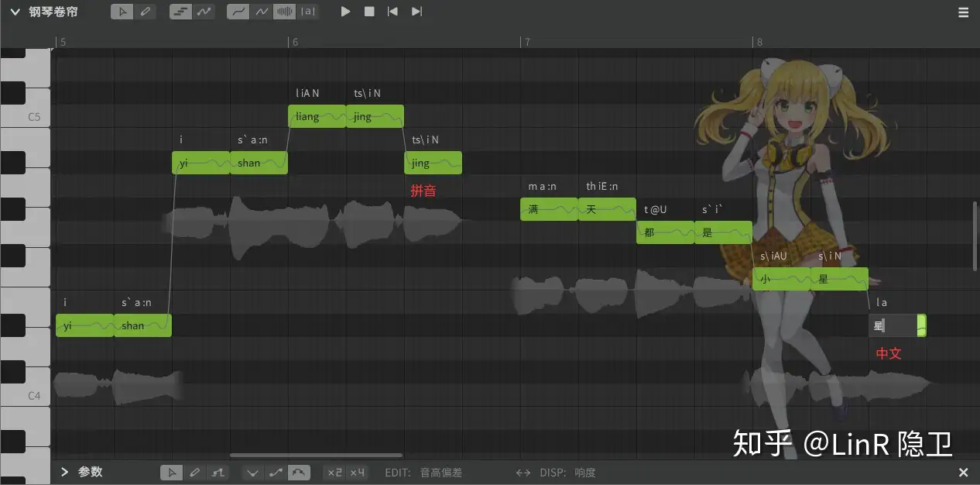Select the '小' note

[781, 279]
